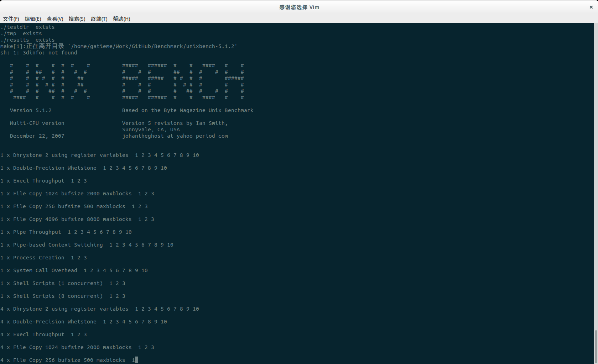The height and width of the screenshot is (364, 598).
Task: Click the UNIX ASCII-art banner
Action: pos(50,81)
